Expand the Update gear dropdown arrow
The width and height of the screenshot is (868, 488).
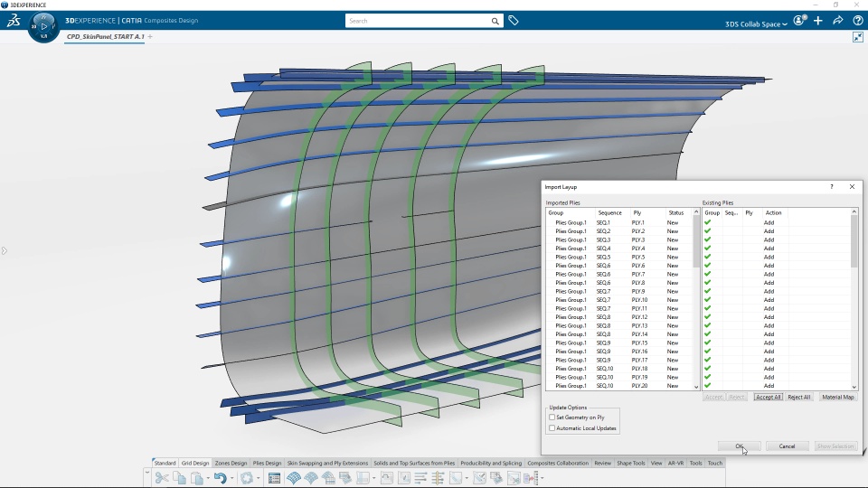click(x=258, y=479)
